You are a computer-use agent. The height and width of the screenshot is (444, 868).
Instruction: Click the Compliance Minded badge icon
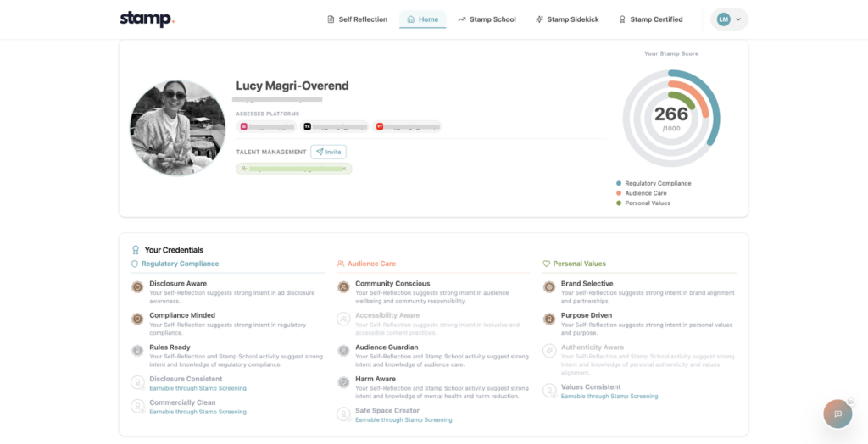point(137,319)
